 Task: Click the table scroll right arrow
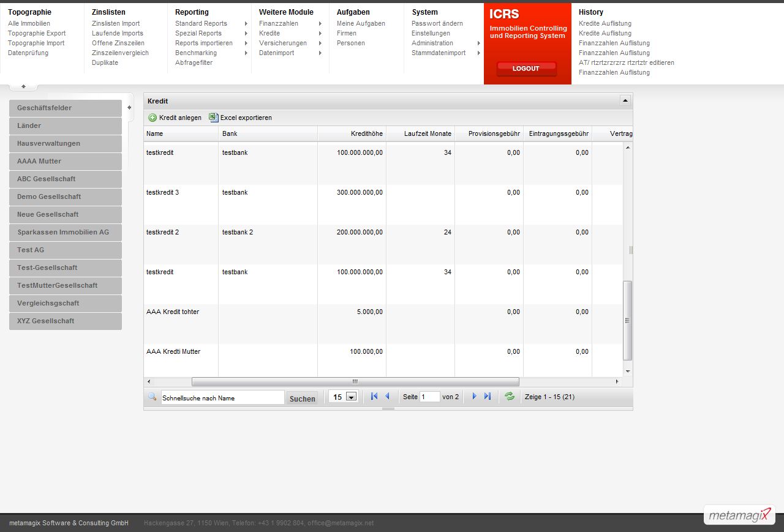click(617, 381)
